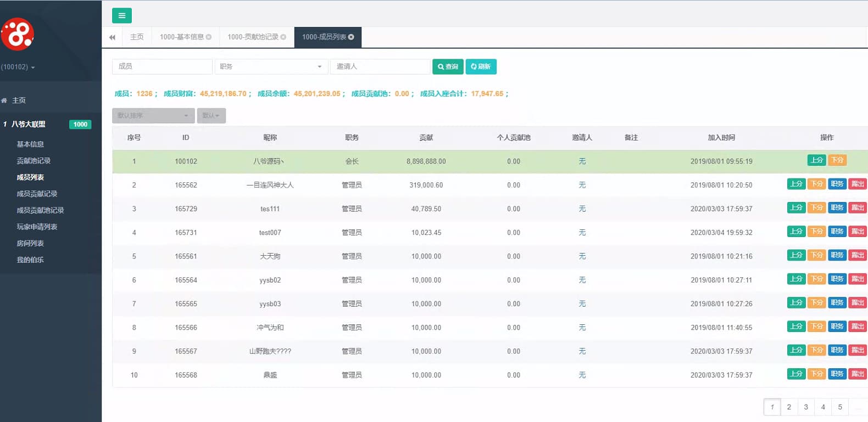Click the 成员 search input field
This screenshot has height=422, width=868.
[162, 66]
